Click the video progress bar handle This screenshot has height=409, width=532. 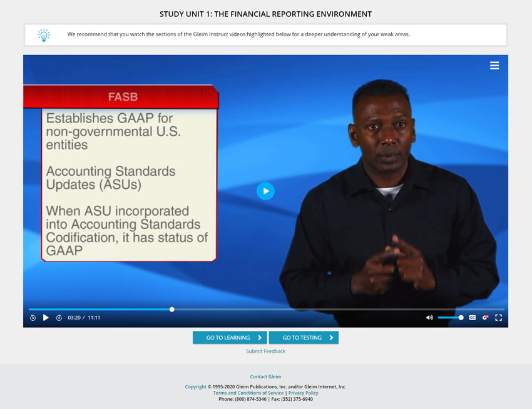[x=172, y=310]
